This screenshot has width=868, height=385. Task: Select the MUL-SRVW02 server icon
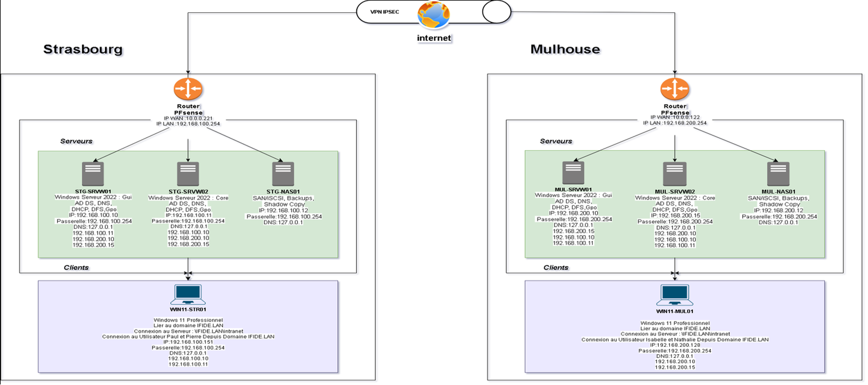(674, 174)
